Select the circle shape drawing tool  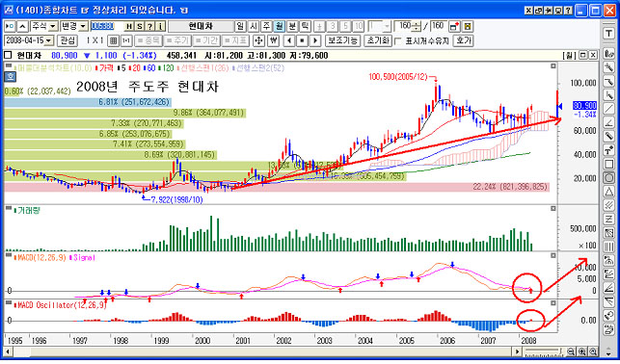(x=609, y=177)
